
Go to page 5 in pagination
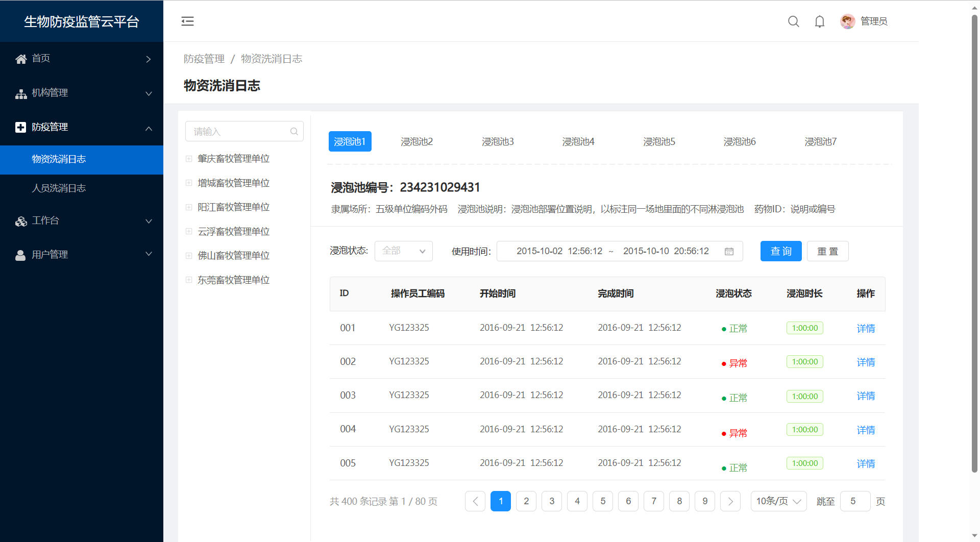pos(603,501)
